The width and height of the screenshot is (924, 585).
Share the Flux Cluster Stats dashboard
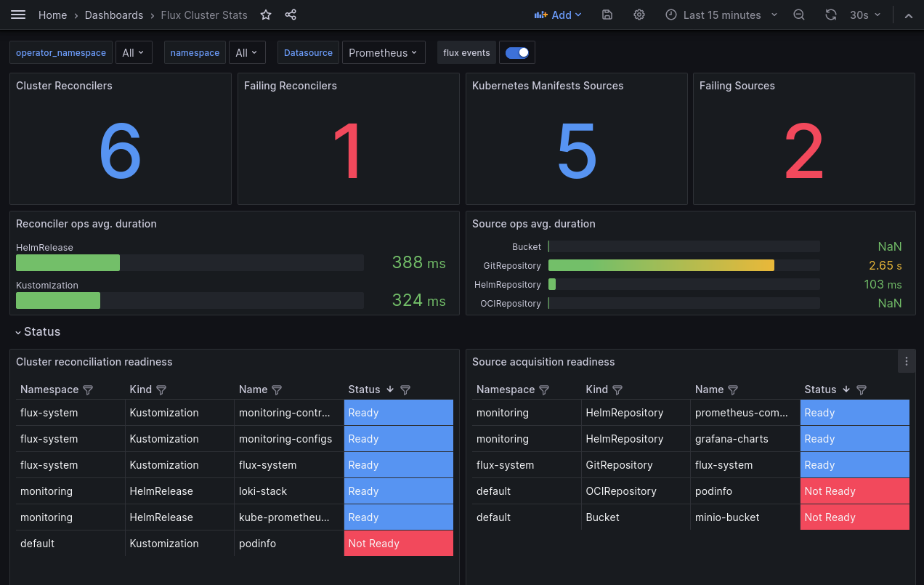[x=291, y=15]
